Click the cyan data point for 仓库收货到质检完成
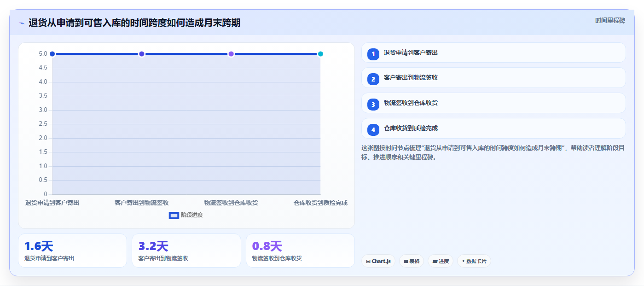The width and height of the screenshot is (644, 286). [x=320, y=54]
